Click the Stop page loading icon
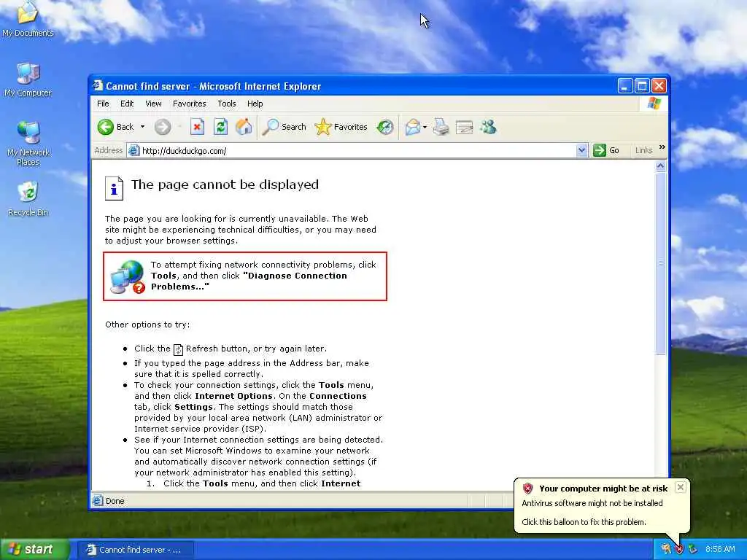This screenshot has height=560, width=747. [x=197, y=127]
